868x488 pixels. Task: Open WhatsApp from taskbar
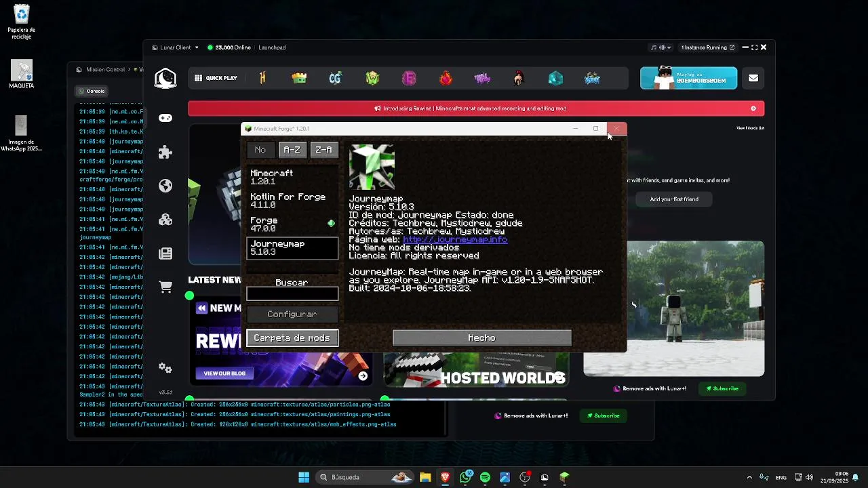[465, 477]
